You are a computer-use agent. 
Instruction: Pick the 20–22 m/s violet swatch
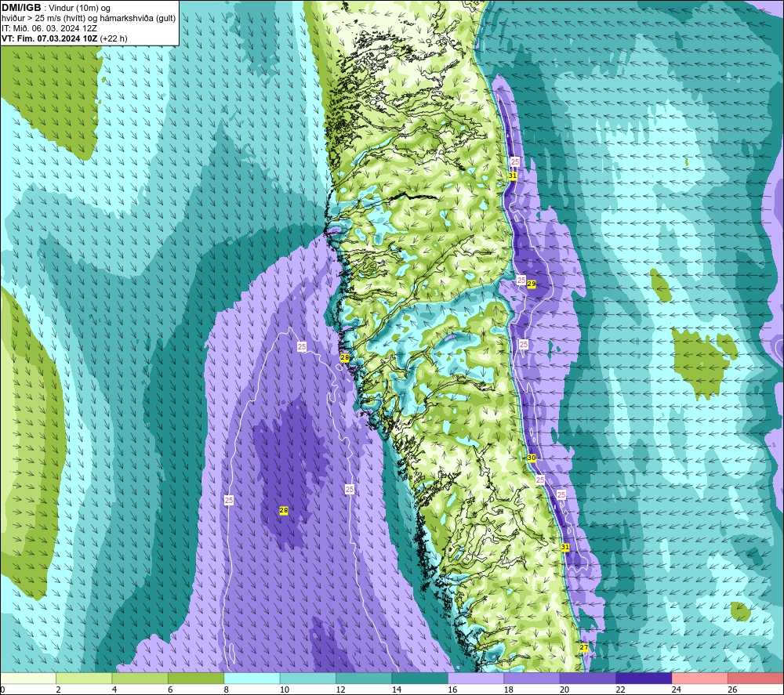point(588,678)
